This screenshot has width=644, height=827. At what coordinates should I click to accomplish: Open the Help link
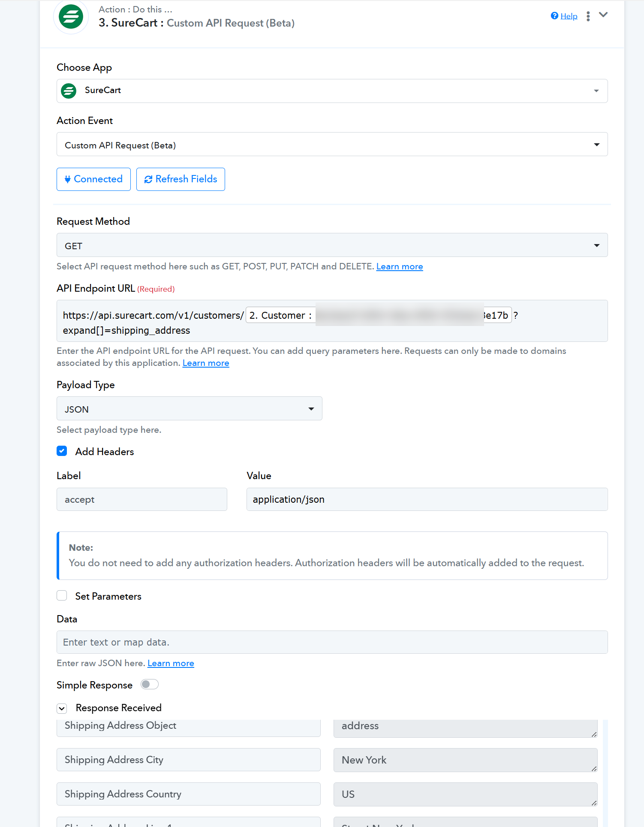[x=569, y=16]
